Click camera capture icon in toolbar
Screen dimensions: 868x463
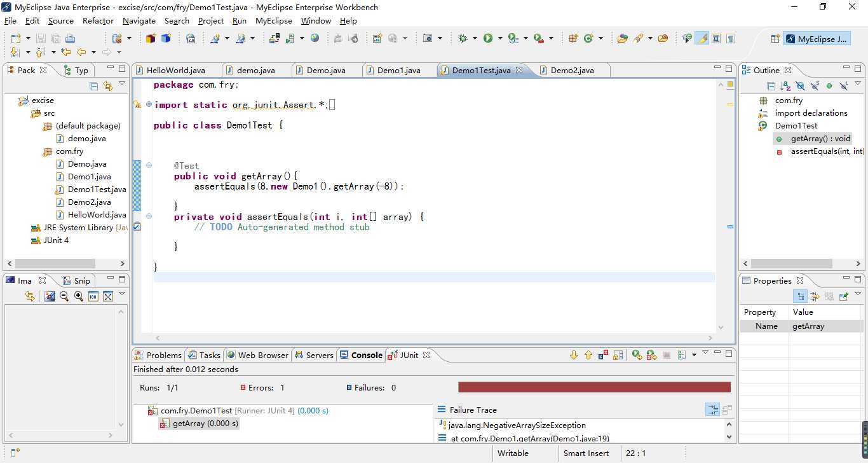[428, 38]
